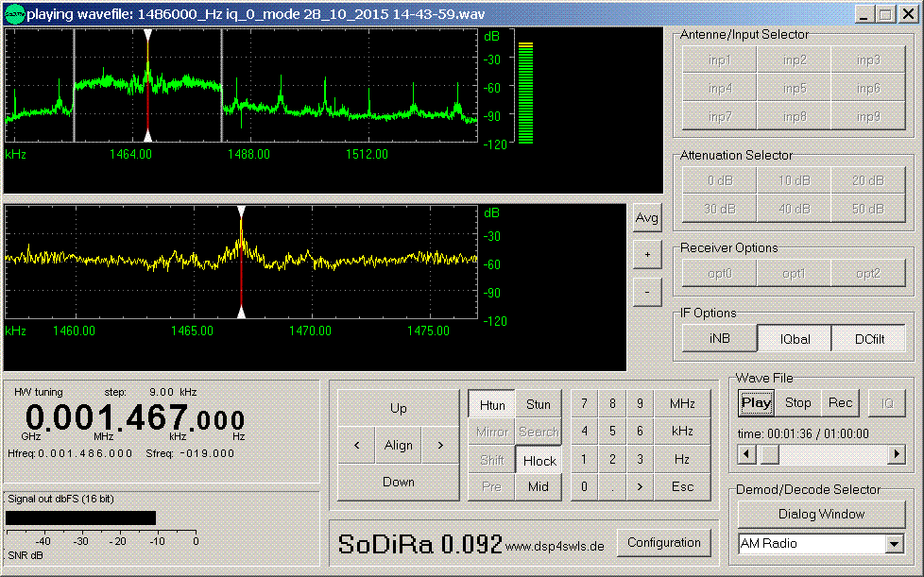Toggle the DCfilt IF option
Image resolution: width=924 pixels, height=577 pixels.
coord(868,338)
